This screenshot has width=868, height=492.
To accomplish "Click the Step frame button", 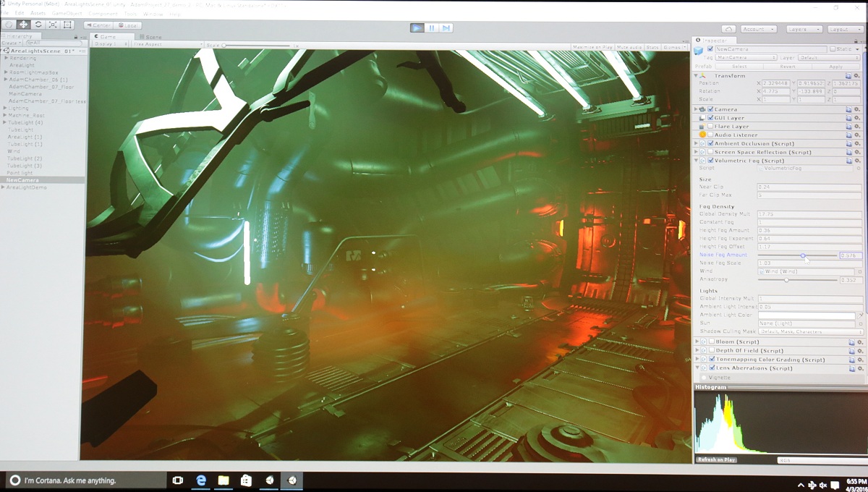I will (446, 28).
